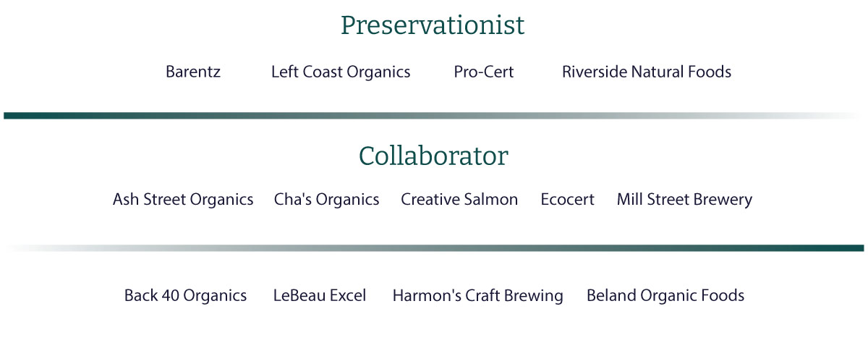Click the Creative Salmon name
868x343 pixels.
point(459,199)
